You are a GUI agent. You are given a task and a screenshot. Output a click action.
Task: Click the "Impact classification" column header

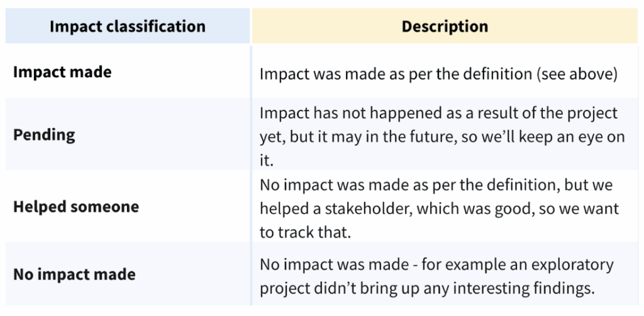[x=127, y=26]
